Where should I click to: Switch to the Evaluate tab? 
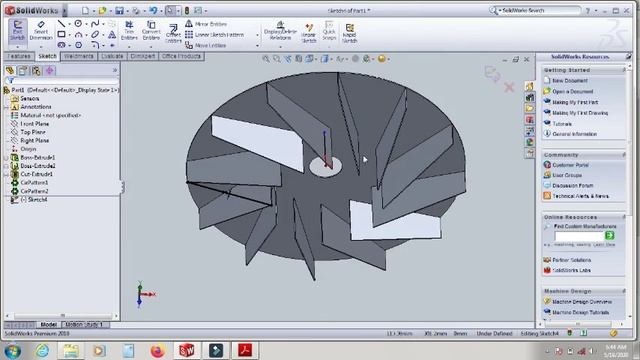(112, 56)
